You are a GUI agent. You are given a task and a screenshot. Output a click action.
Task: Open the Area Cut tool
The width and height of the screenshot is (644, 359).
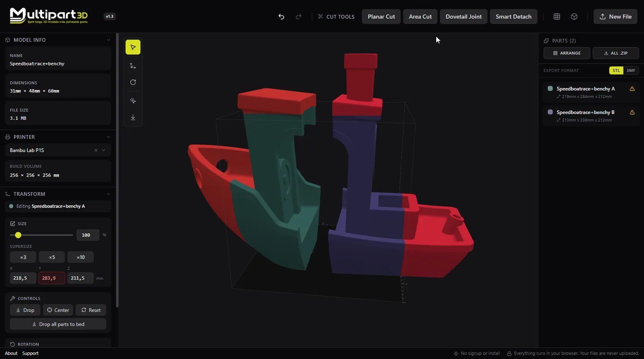click(420, 17)
